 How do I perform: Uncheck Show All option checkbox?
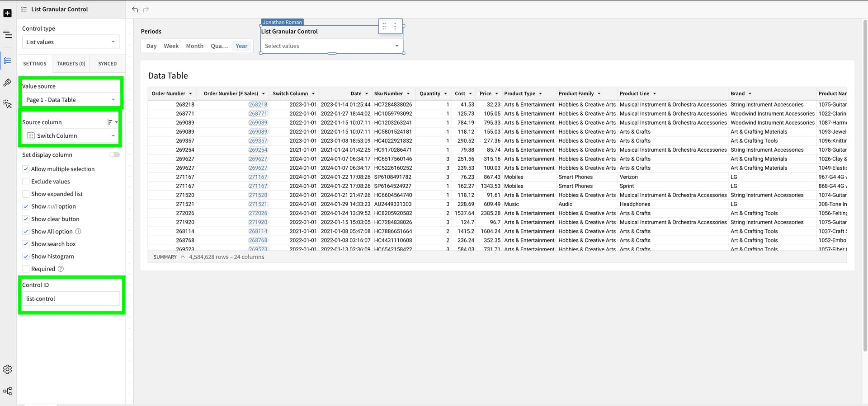pyautogui.click(x=26, y=231)
